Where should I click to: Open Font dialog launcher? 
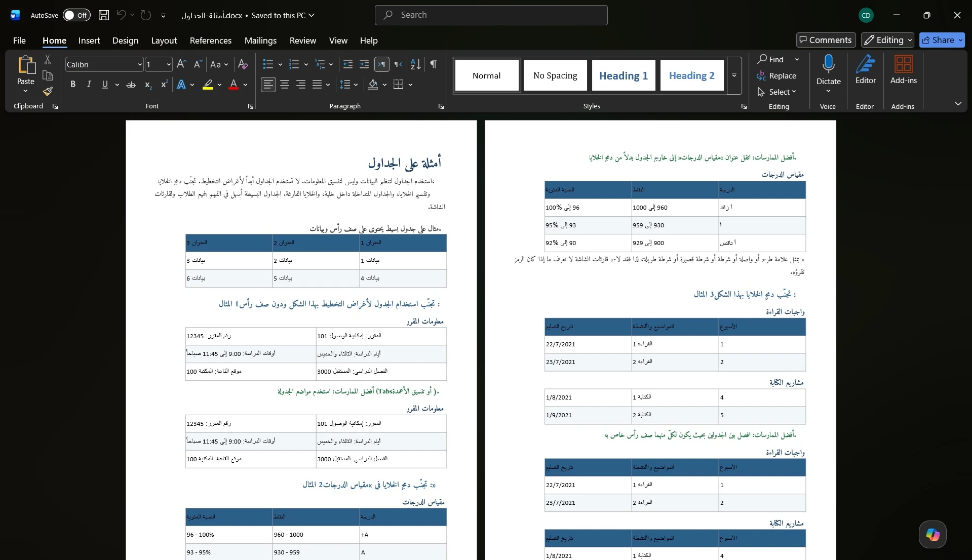(x=251, y=106)
